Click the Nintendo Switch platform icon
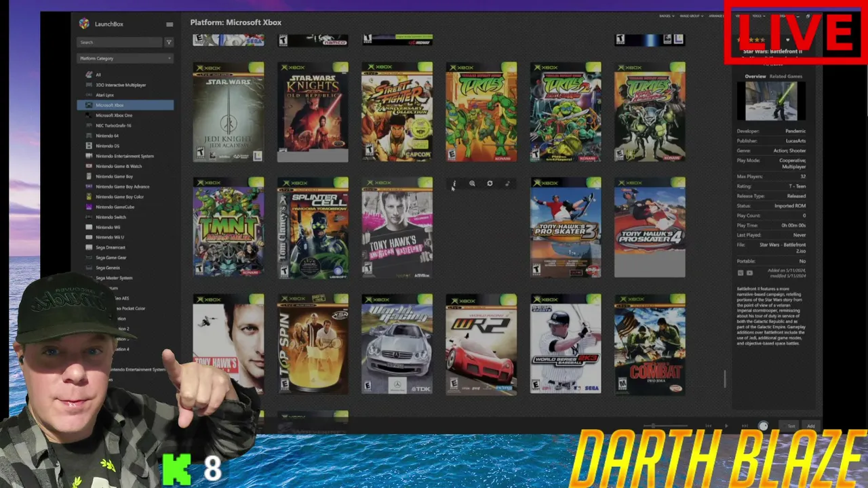Image resolution: width=868 pixels, height=488 pixels. tap(89, 217)
